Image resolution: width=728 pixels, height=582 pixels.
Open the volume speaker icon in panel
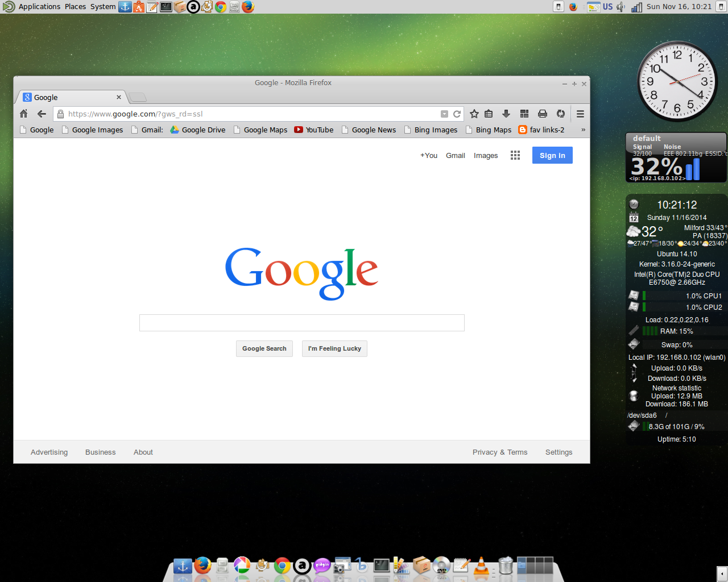tap(621, 7)
